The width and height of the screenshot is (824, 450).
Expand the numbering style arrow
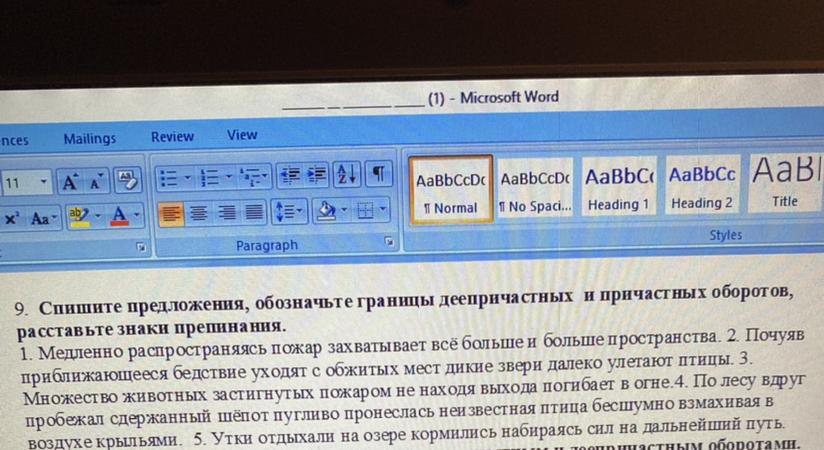tap(229, 177)
